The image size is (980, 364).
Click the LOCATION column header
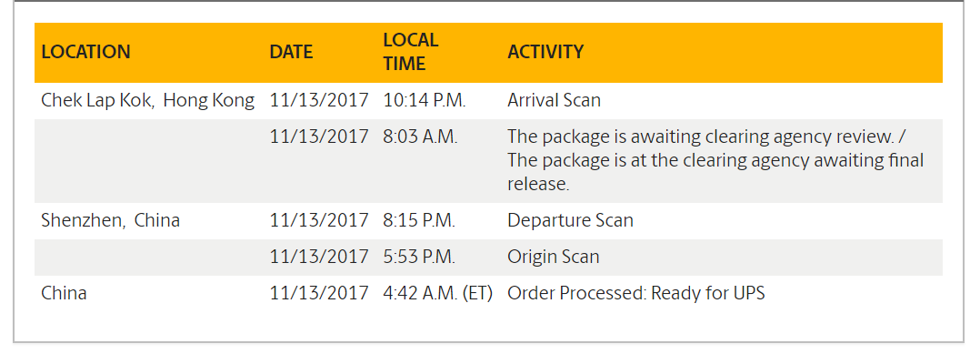(85, 52)
